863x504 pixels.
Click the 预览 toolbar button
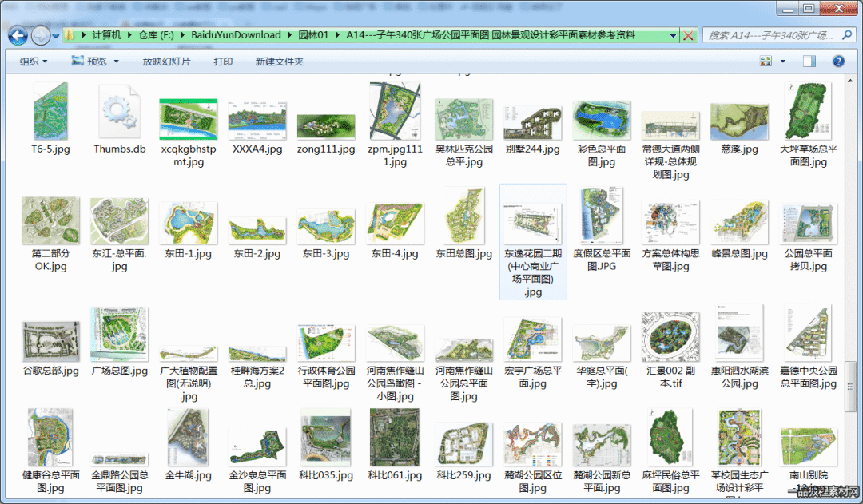(89, 61)
